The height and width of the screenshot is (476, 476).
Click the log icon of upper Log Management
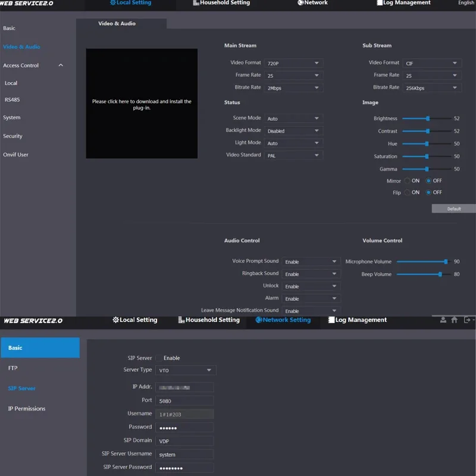point(380,3)
